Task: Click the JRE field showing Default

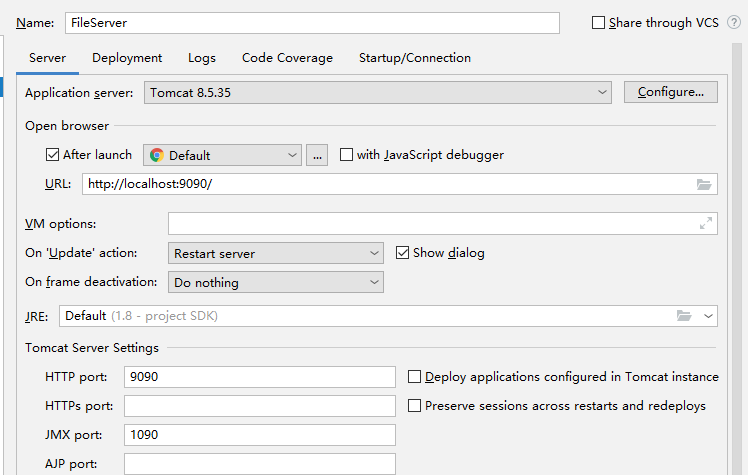Action: 388,316
